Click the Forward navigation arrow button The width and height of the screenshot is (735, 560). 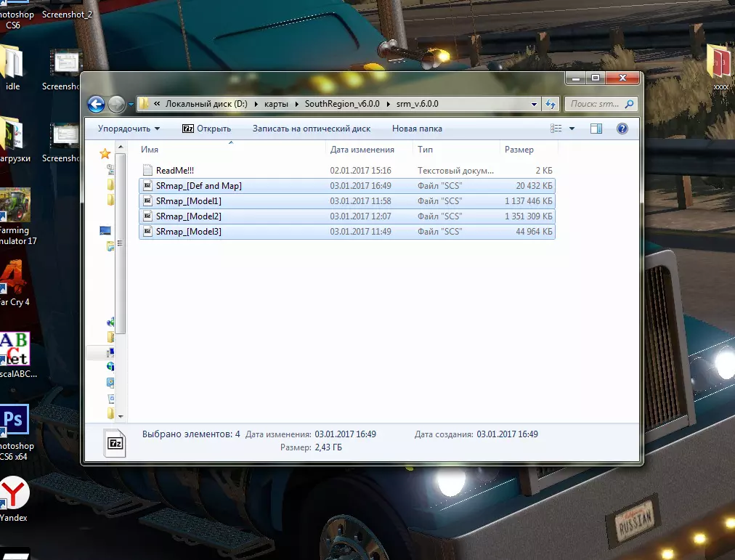pyautogui.click(x=116, y=105)
